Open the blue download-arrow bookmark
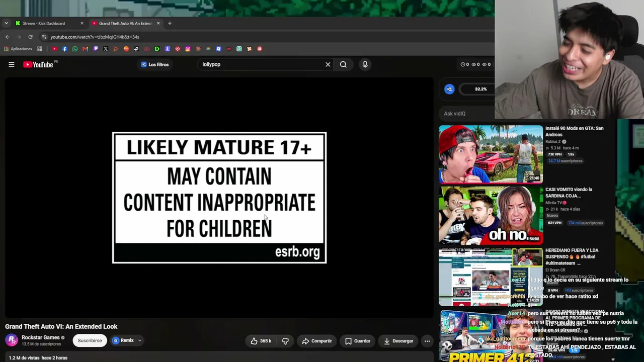 click(167, 49)
